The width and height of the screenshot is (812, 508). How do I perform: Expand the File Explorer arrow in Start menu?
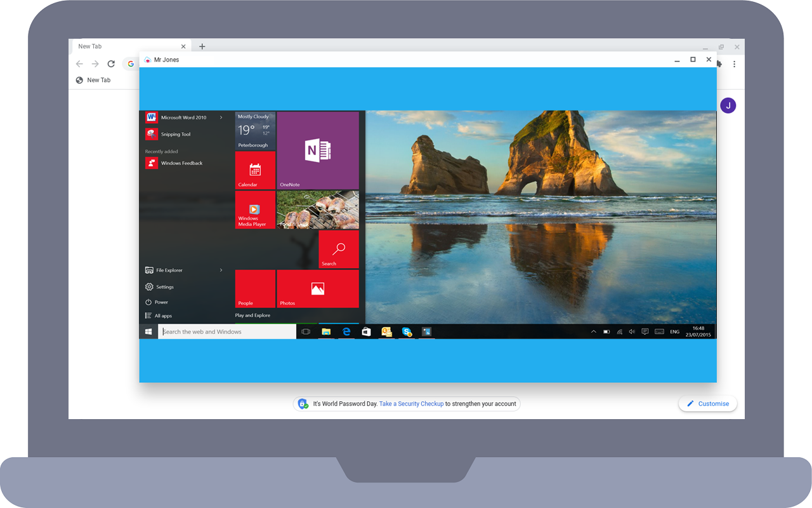pos(223,270)
